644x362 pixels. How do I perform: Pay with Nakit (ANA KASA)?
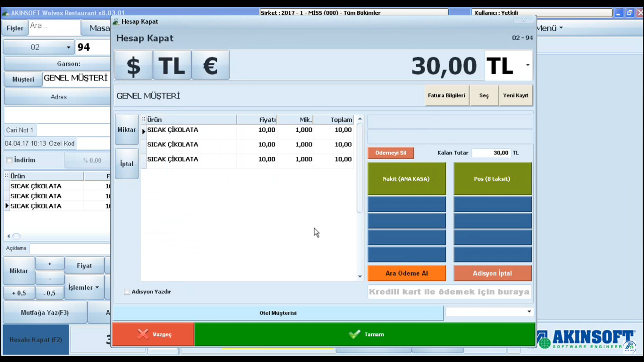[x=407, y=179]
